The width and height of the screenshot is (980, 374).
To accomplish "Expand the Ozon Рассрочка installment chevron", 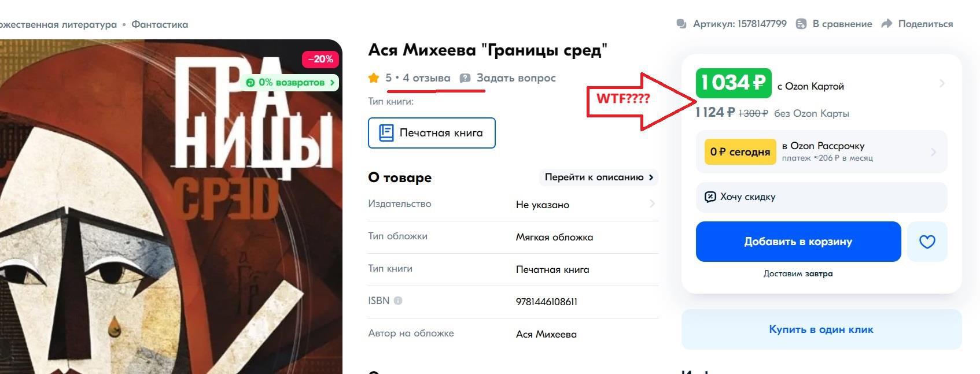I will click(x=933, y=152).
